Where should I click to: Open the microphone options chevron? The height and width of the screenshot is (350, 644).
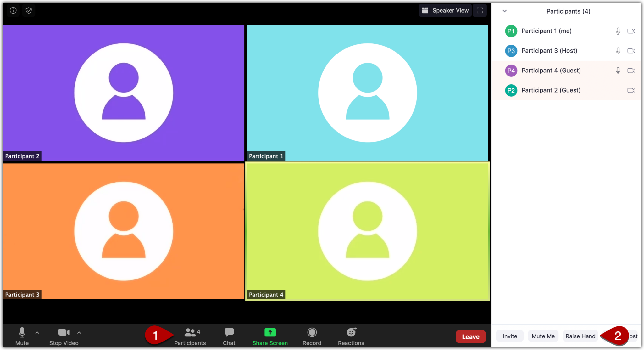pyautogui.click(x=37, y=332)
